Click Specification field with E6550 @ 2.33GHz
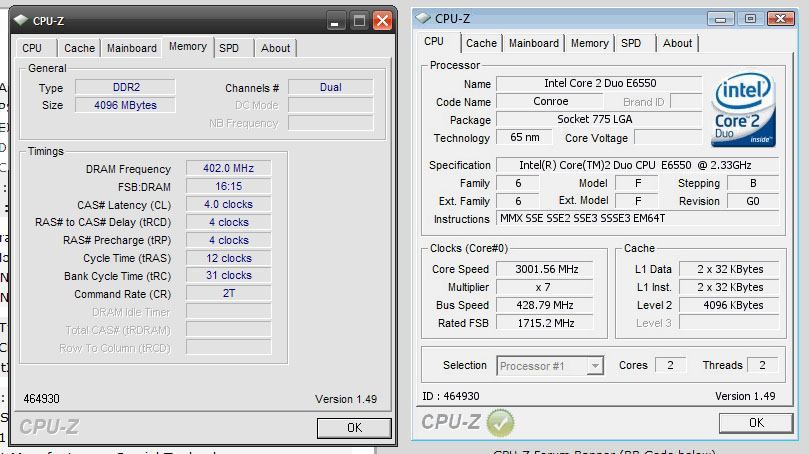The image size is (809, 454). coord(637,165)
